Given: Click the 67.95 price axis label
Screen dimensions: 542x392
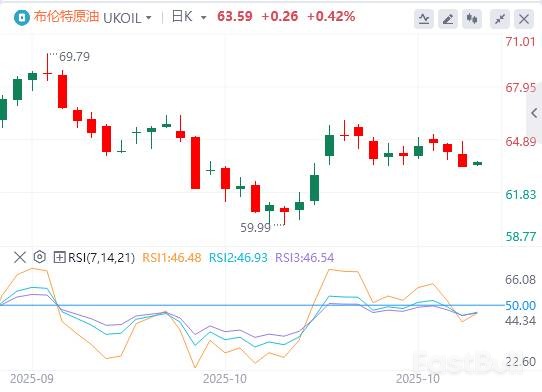Looking at the screenshot, I should pos(521,88).
